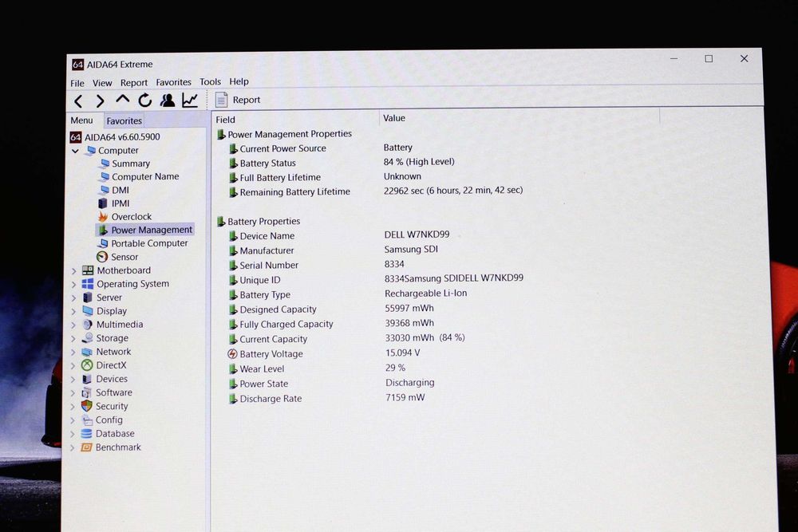Select the Wear Level row
Viewport: 798px width, 532px height.
317,368
